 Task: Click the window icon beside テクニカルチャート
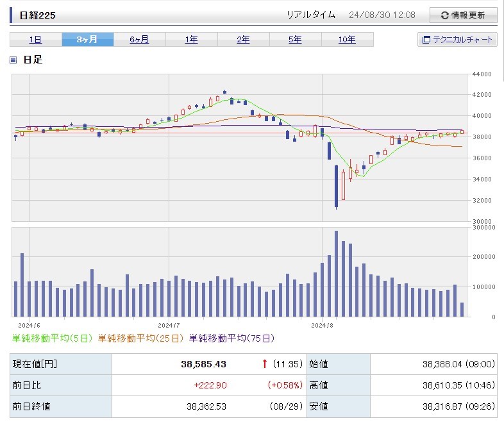click(x=426, y=40)
